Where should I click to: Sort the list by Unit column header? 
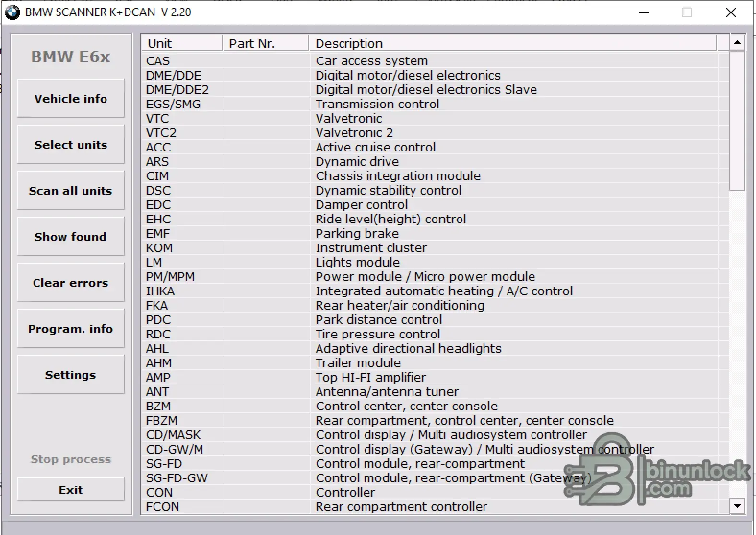(182, 43)
